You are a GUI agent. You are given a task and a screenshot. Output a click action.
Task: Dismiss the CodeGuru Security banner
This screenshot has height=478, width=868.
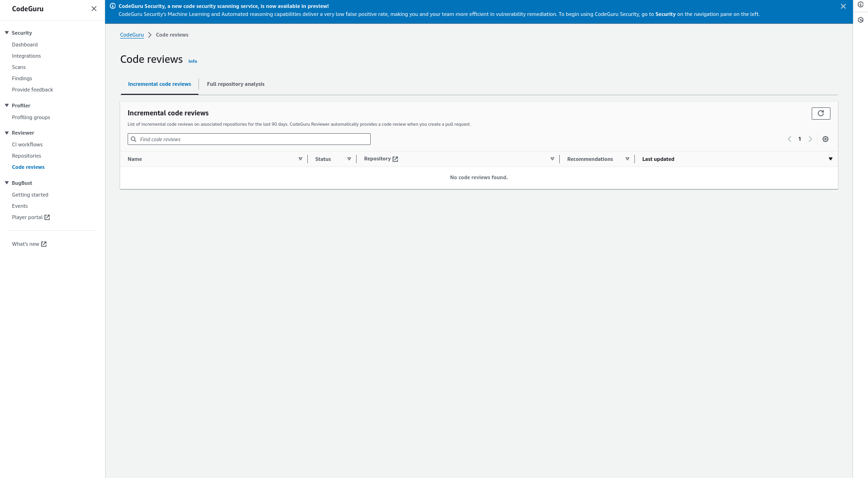(843, 7)
